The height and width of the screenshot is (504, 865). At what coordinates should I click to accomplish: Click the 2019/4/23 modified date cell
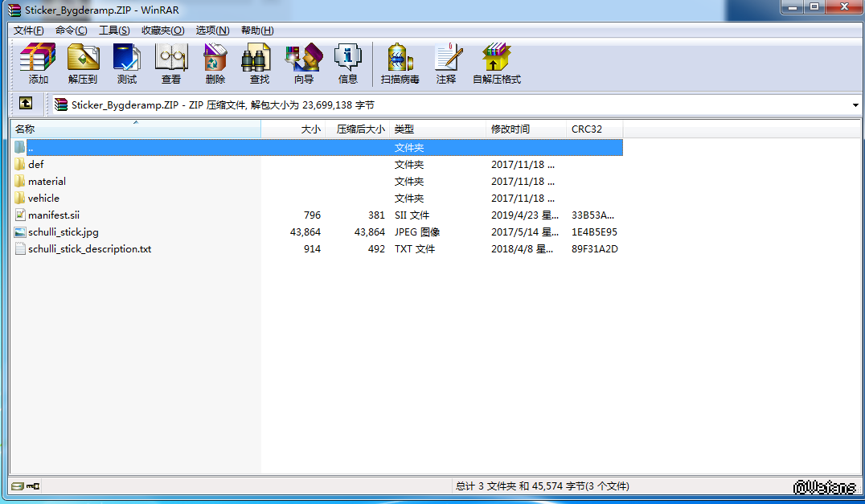point(525,215)
